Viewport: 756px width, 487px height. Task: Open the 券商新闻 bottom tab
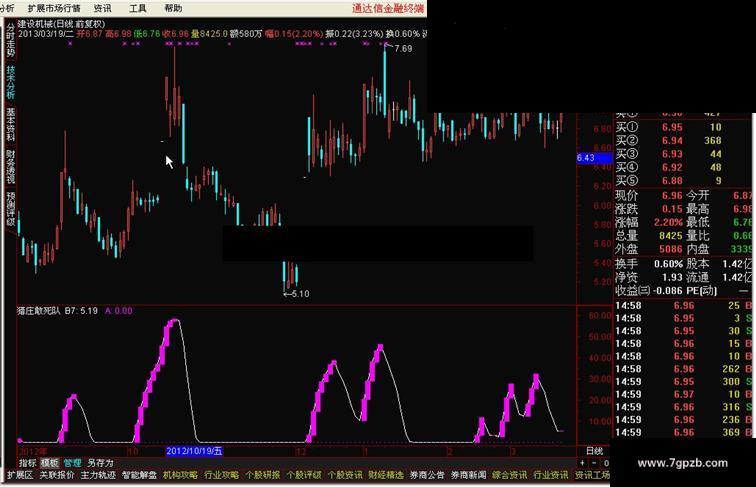(x=468, y=475)
